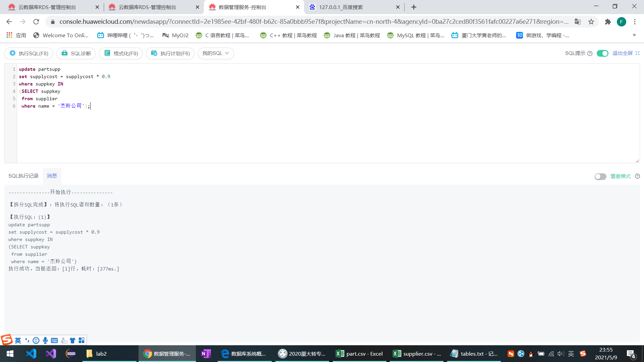Open the SQL诊断 diagnosis tool
The image size is (644, 362).
[76, 53]
